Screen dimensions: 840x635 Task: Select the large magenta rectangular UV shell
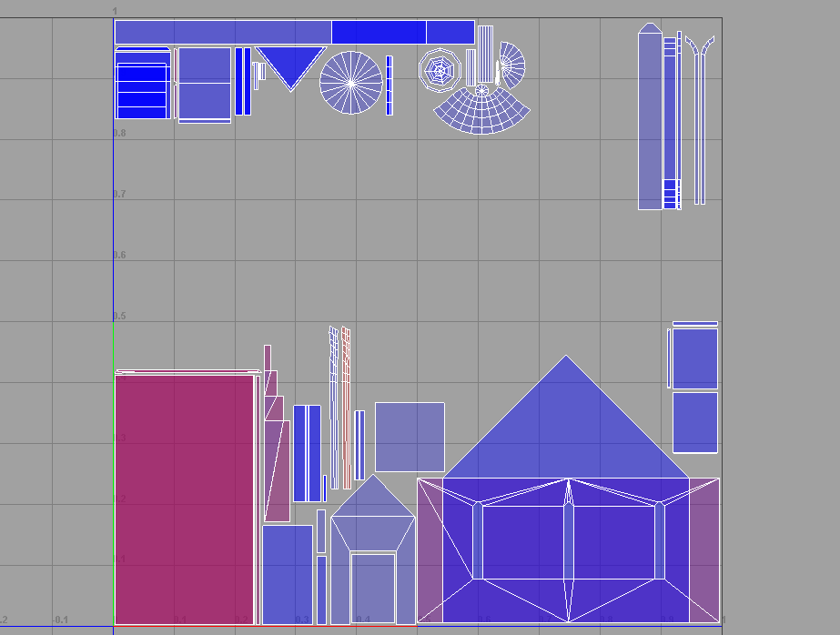click(x=184, y=499)
